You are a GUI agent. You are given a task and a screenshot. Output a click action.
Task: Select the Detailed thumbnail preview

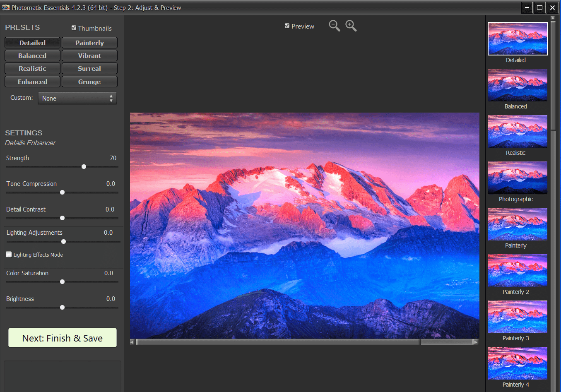(518, 38)
